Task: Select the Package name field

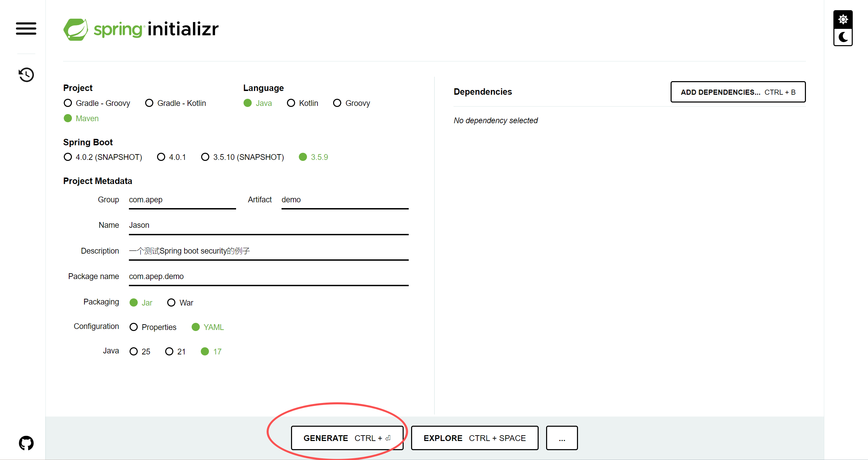Action: [x=268, y=277]
